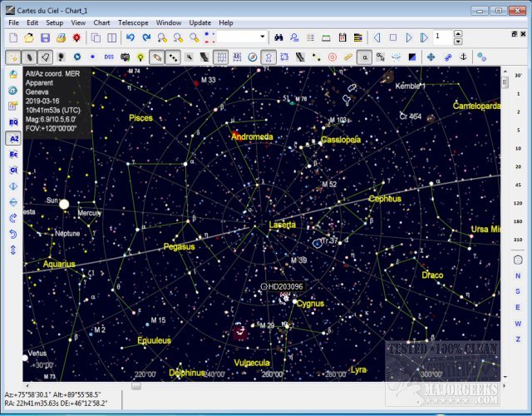The width and height of the screenshot is (532, 416).
Task: Set field of view to 30 arcminutes
Action: (x=518, y=76)
